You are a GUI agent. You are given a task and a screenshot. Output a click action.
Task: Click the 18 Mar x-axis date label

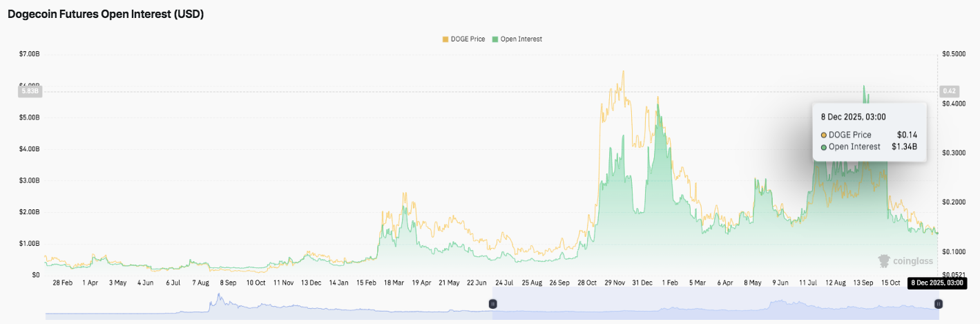pos(394,283)
